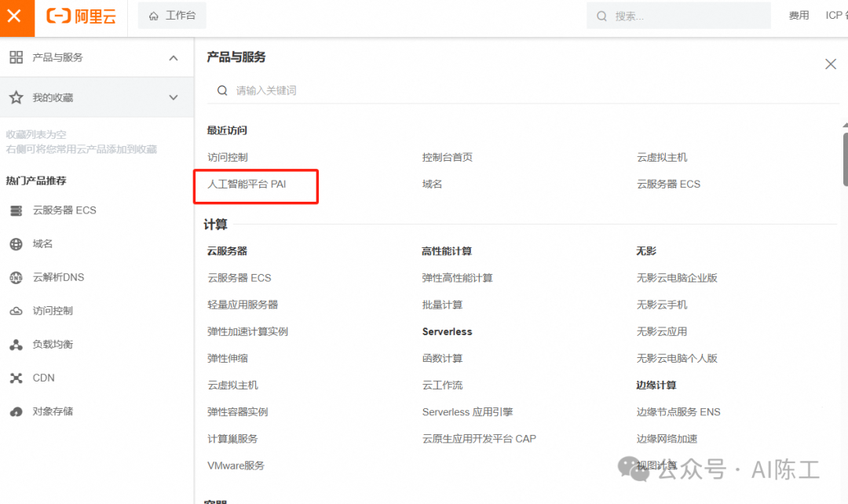Image resolution: width=848 pixels, height=504 pixels.
Task: Open 计算巢服务 link
Action: 232,439
